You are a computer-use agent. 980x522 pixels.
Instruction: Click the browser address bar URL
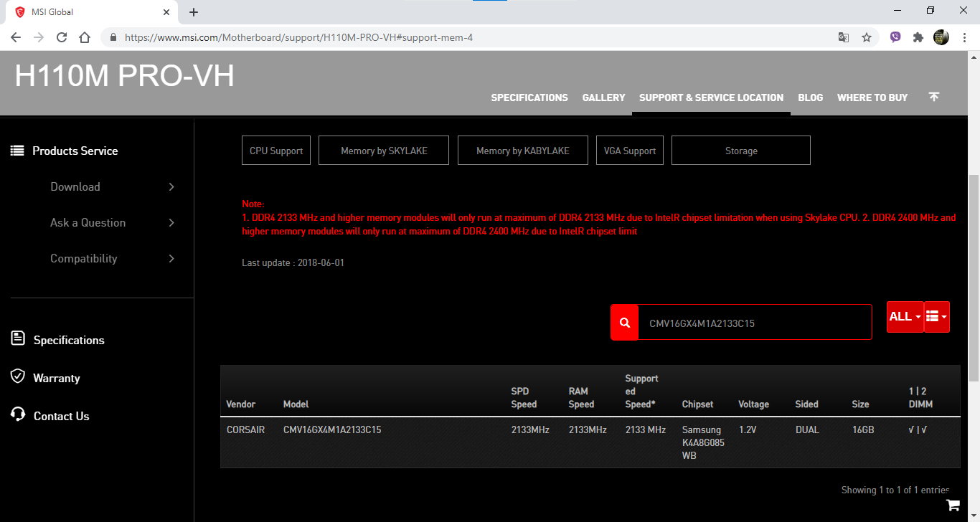298,37
